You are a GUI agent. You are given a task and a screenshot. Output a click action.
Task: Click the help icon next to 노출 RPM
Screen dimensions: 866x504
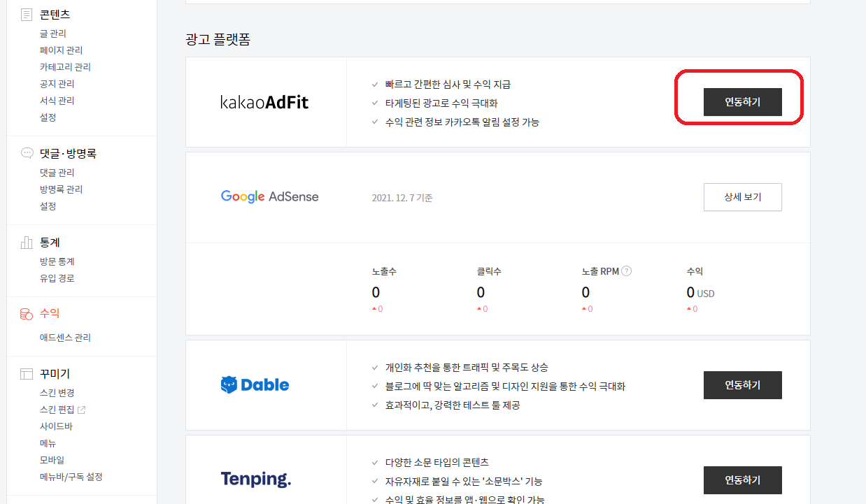tap(626, 271)
